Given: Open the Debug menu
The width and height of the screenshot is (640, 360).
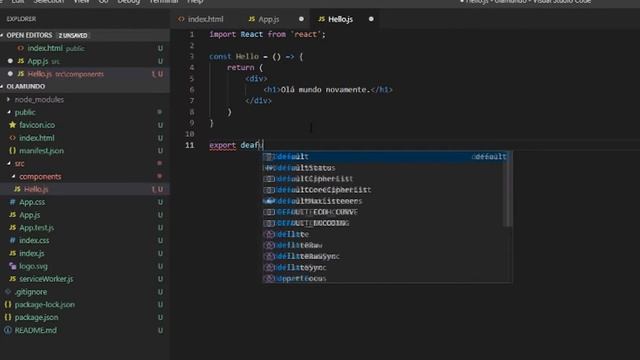Looking at the screenshot, I should pos(129,2).
